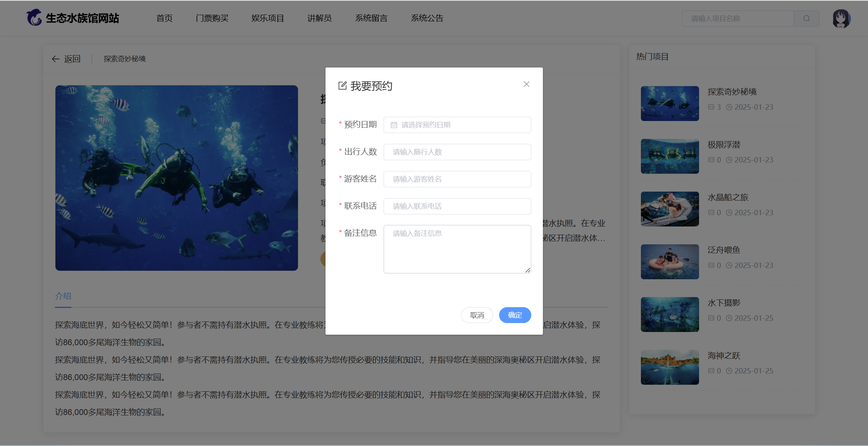Click the edit icon beside 我要预约
The width and height of the screenshot is (868, 446).
(x=342, y=86)
